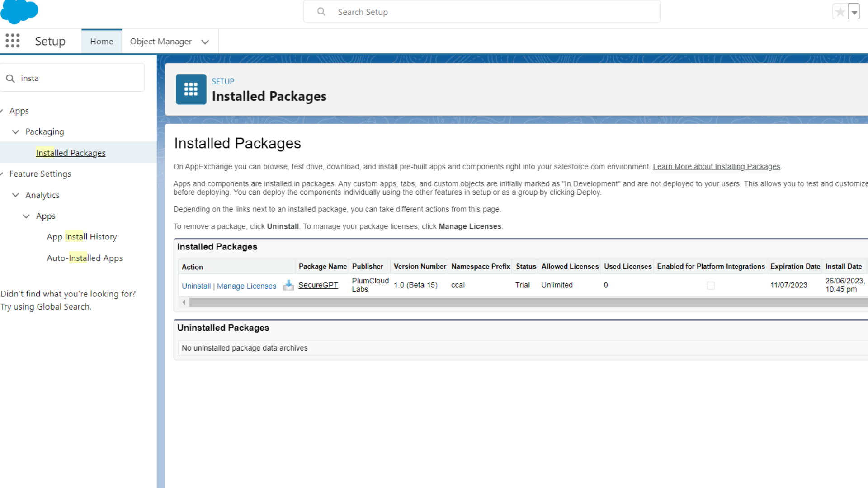The image size is (868, 488).
Task: Click the Version Number column header
Action: tap(420, 267)
